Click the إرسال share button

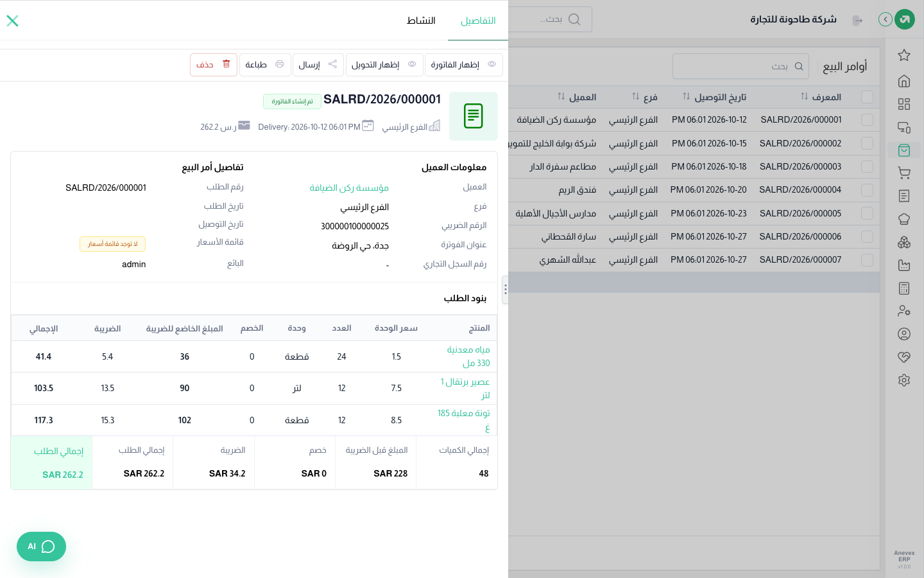pyautogui.click(x=318, y=65)
